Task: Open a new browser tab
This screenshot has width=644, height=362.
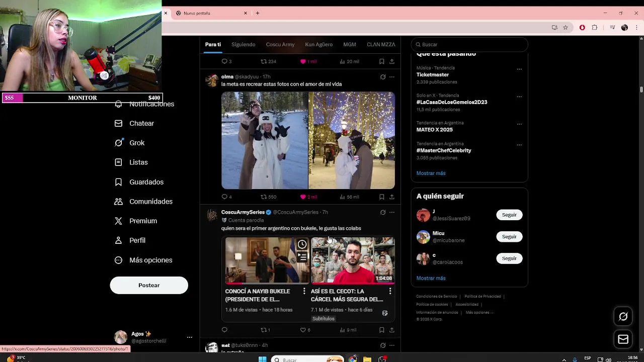Action: (258, 13)
